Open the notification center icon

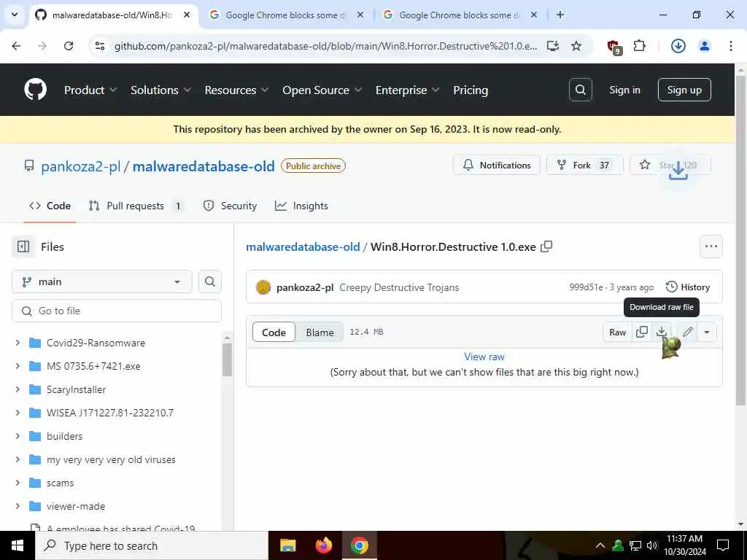click(x=723, y=545)
